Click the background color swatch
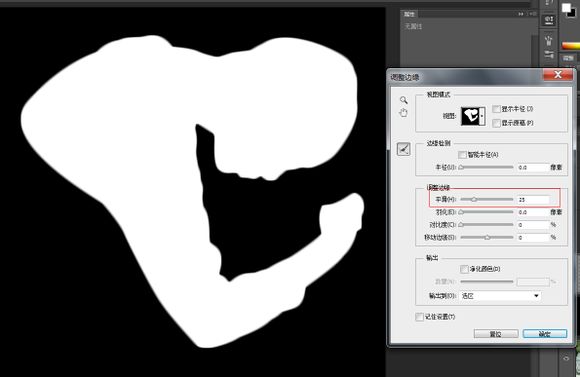Screen dimensions: 580x377 (572, 14)
